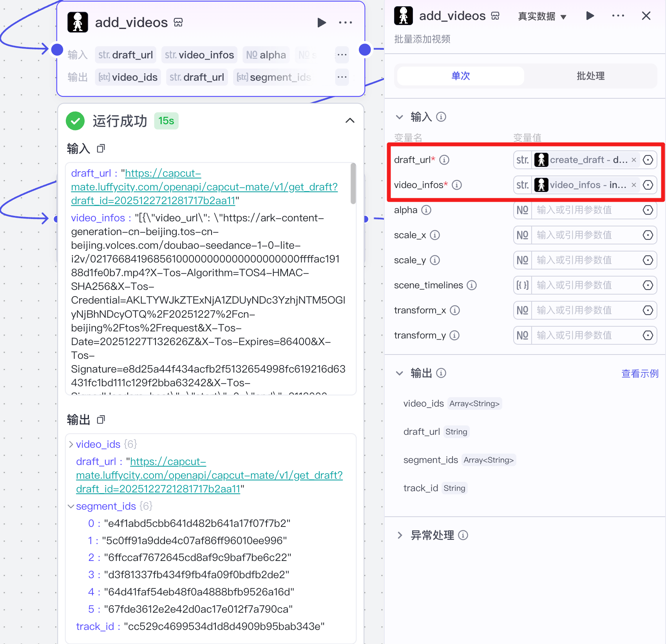The width and height of the screenshot is (666, 644).
Task: Collapse the segment_ids output array
Action: pos(71,506)
